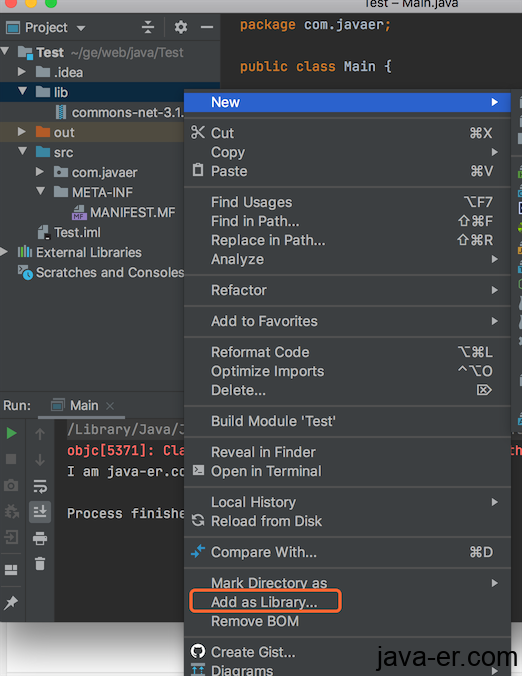522x676 pixels.
Task: Click the print icon in Run toolbar
Action: click(40, 538)
